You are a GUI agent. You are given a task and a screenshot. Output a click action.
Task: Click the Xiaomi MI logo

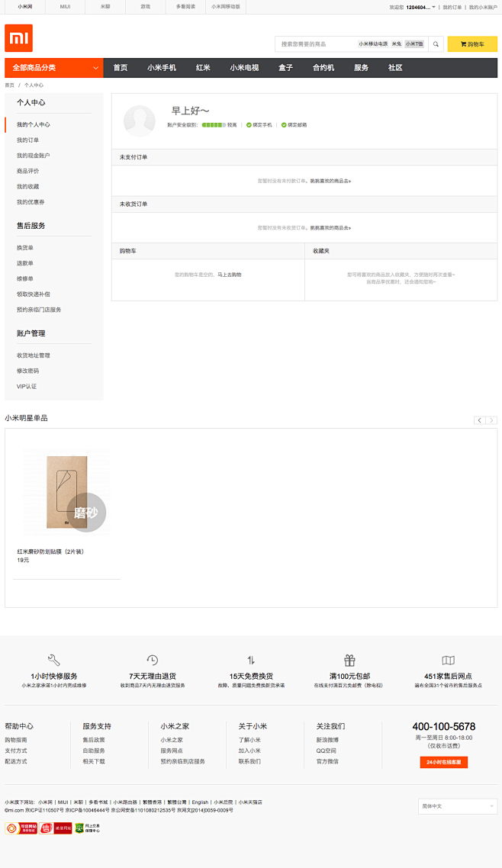pos(19,38)
